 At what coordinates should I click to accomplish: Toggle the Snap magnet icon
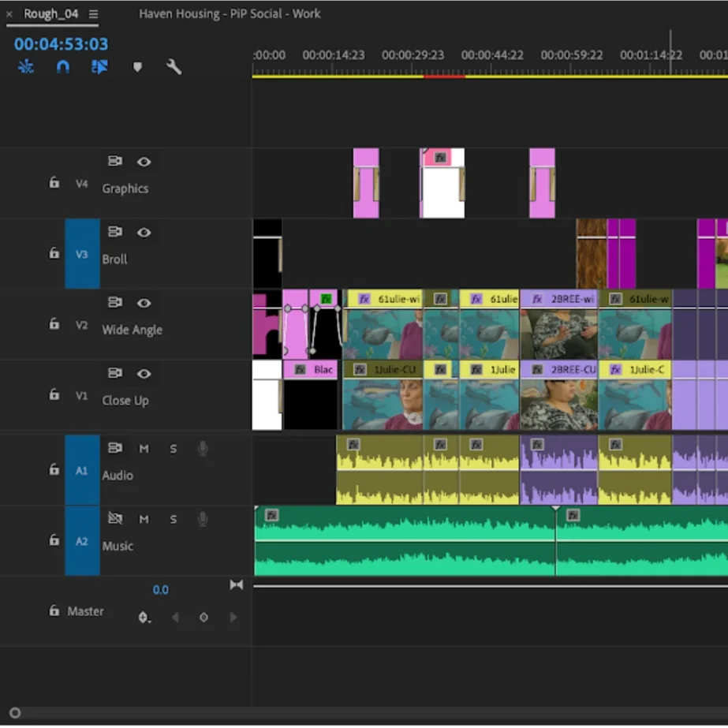pyautogui.click(x=62, y=67)
